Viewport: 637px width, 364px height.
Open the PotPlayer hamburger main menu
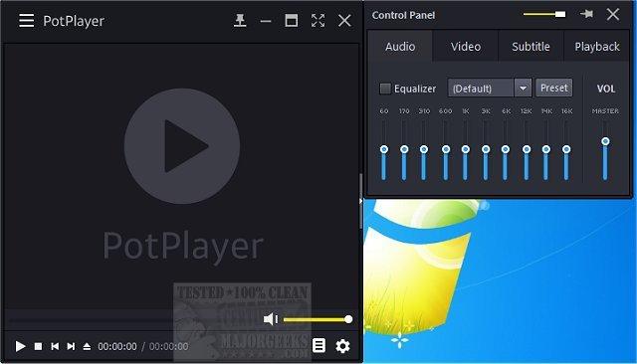[27, 20]
